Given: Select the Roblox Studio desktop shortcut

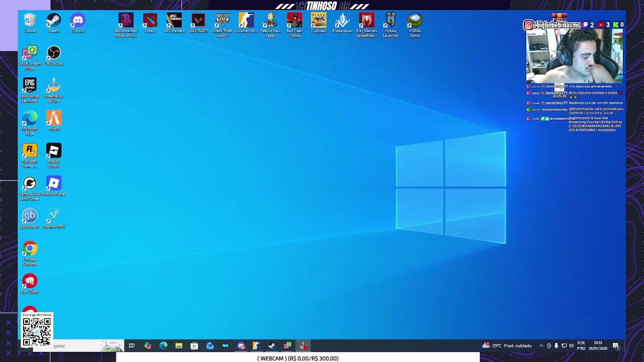Looking at the screenshot, I should coord(54,156).
